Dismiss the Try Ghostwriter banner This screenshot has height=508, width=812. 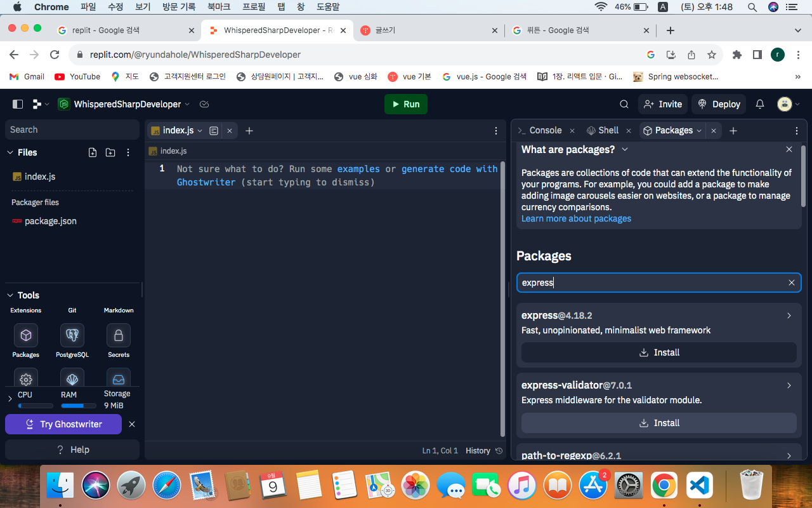pyautogui.click(x=132, y=424)
